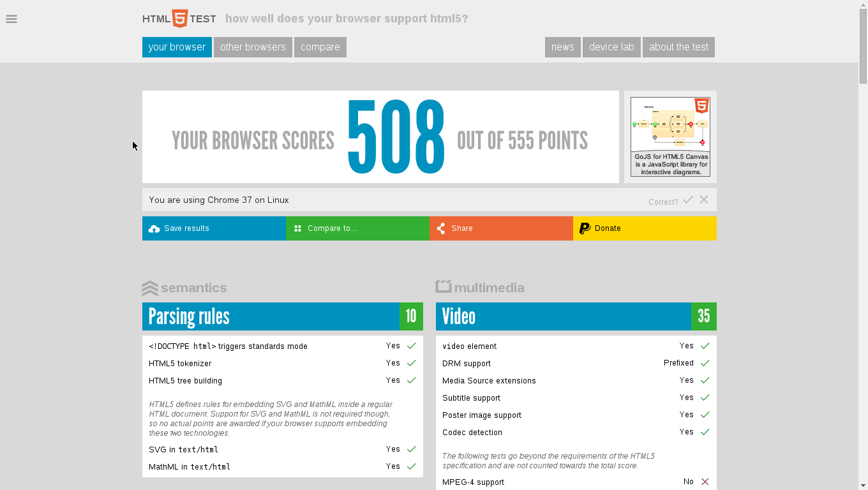The width and height of the screenshot is (868, 490).
Task: Click the scrollbar up arrow
Action: coord(863,4)
